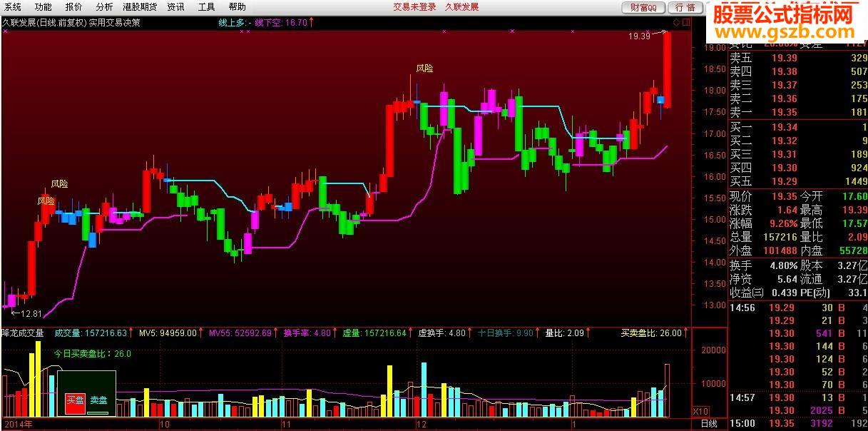Open the 功能 menu
Viewport: 868px width, 431px height.
[x=44, y=7]
